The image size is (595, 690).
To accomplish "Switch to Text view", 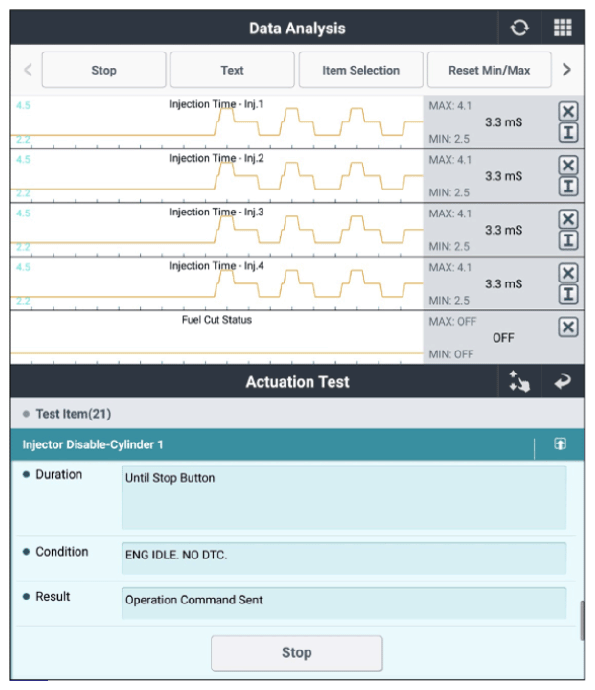I will point(232,70).
